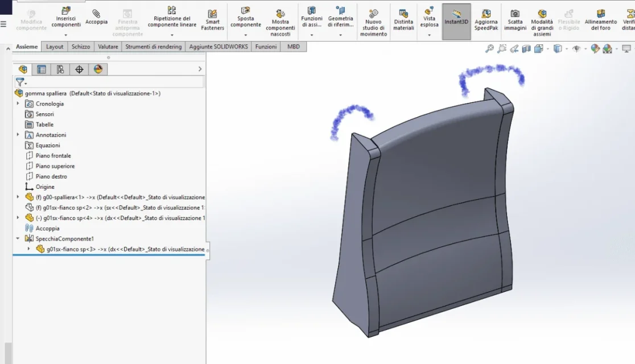Click edit appearance color sphere

(595, 49)
